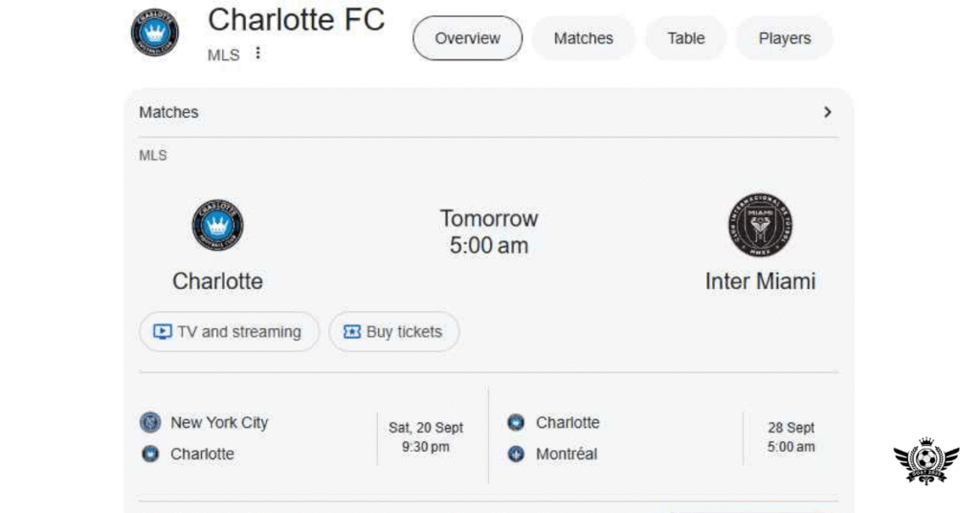The image size is (980, 513).
Task: Click the Tomorrow 5:00 am match time
Action: click(488, 232)
